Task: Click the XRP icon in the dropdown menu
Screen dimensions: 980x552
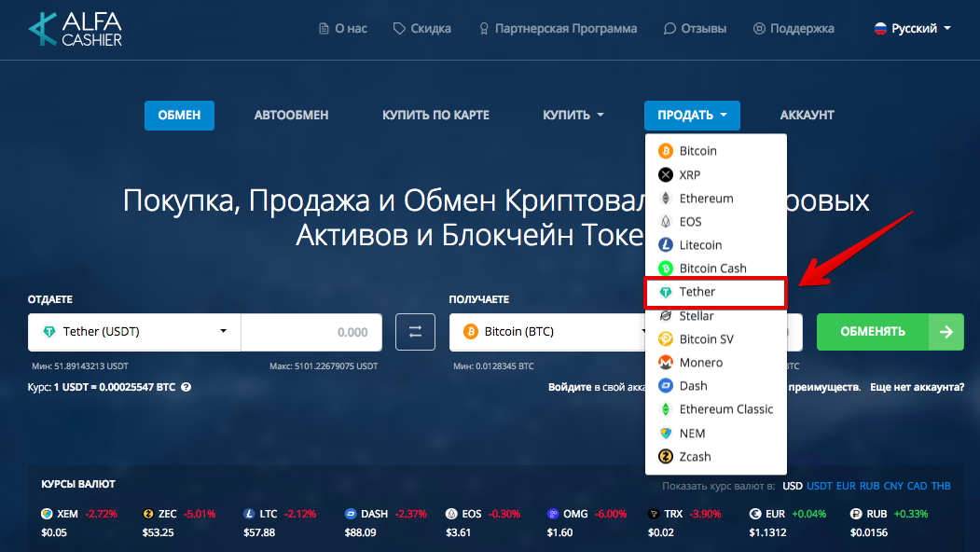Action: (665, 174)
